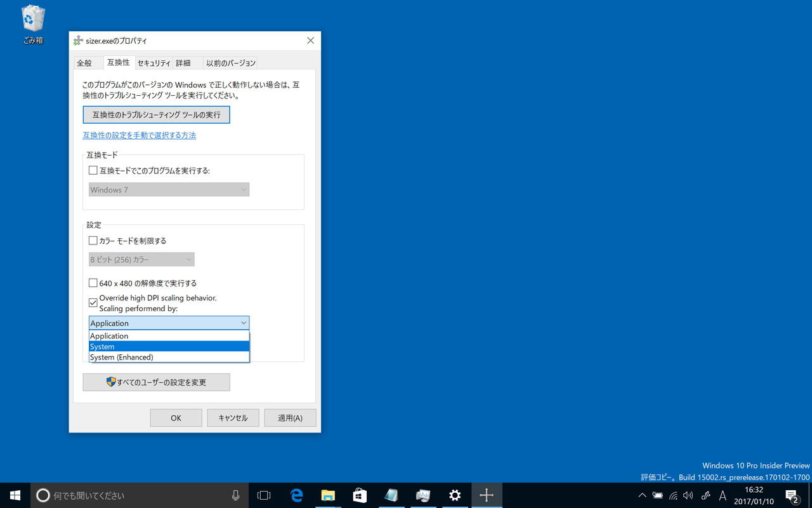Viewport: 812px width, 508px height.
Task: Open the volume icon in system tray
Action: [x=689, y=495]
